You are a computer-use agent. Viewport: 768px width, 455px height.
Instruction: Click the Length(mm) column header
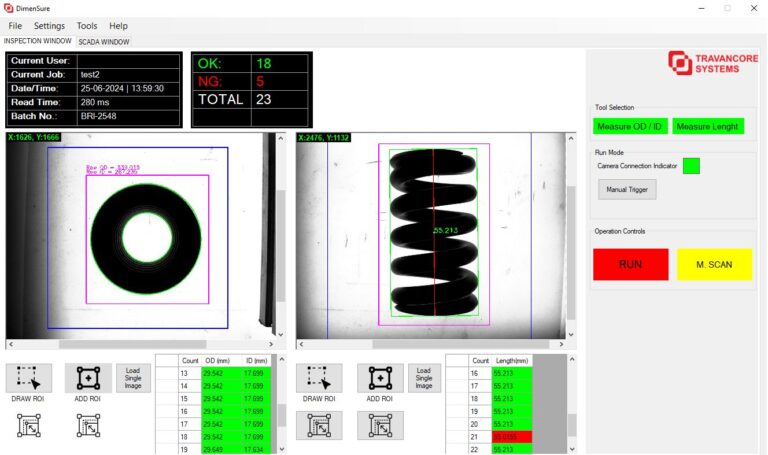(512, 360)
